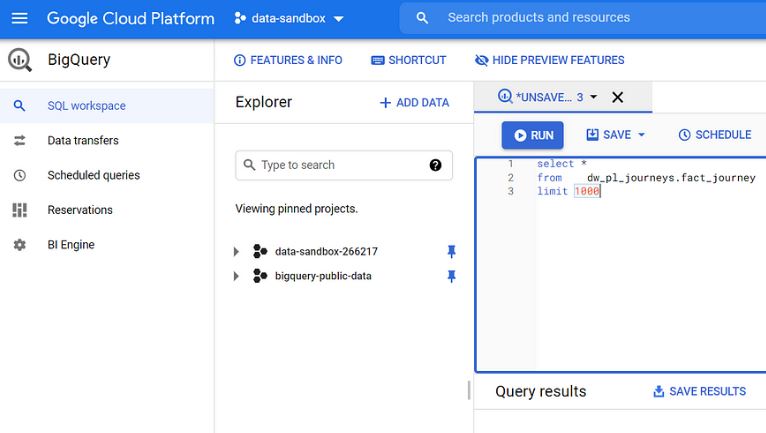Select data-sandbox-266217 project name
Viewport: 766px width, 433px height.
pyautogui.click(x=326, y=251)
